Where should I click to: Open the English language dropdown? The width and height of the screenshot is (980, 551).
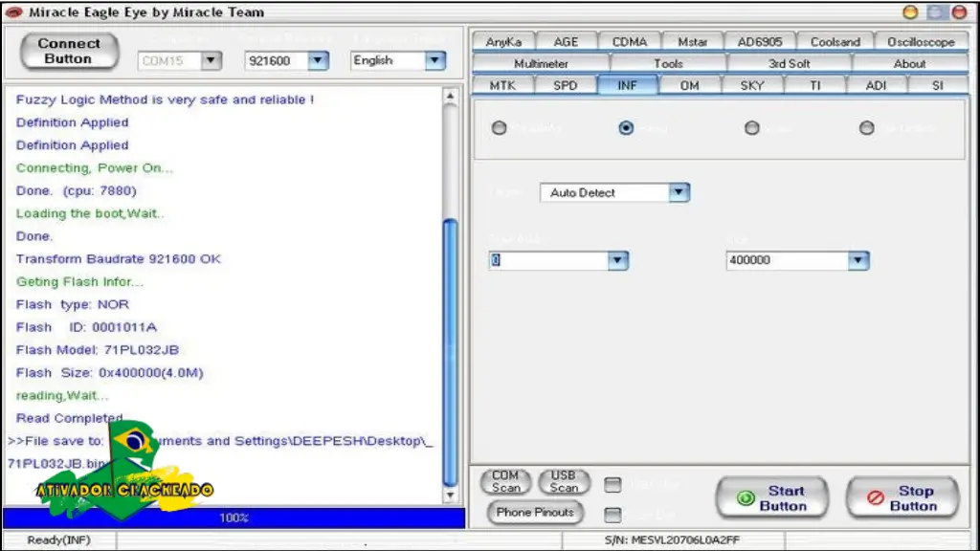(435, 60)
